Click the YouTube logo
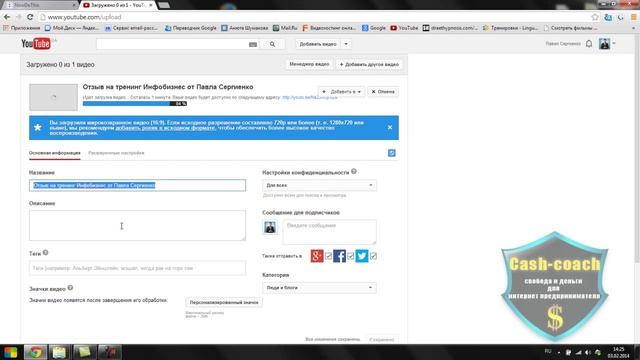This screenshot has width=640, height=360. 36,43
